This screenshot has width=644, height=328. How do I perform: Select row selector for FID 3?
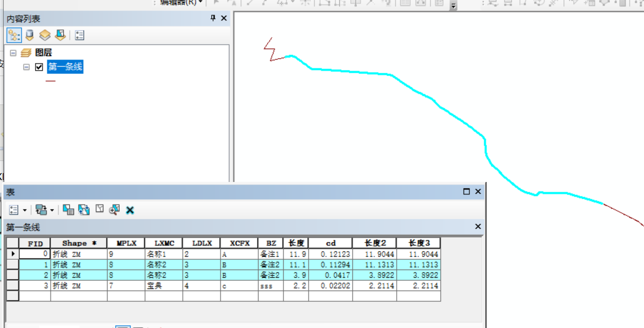coord(13,285)
